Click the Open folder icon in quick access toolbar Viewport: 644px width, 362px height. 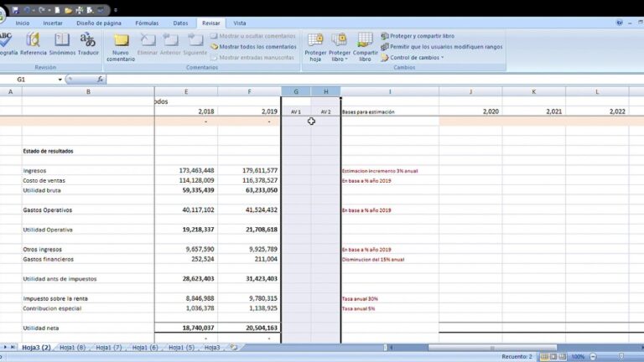(68, 10)
